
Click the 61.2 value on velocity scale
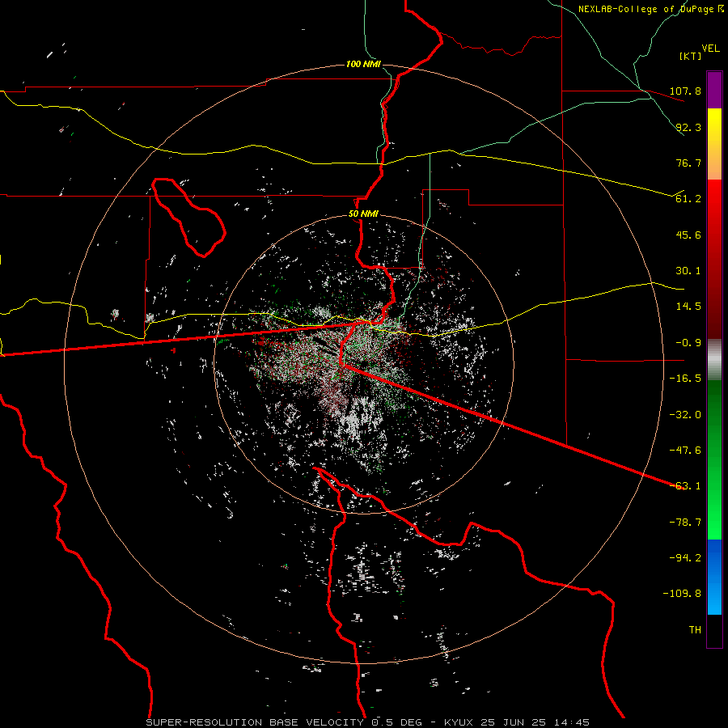click(688, 199)
